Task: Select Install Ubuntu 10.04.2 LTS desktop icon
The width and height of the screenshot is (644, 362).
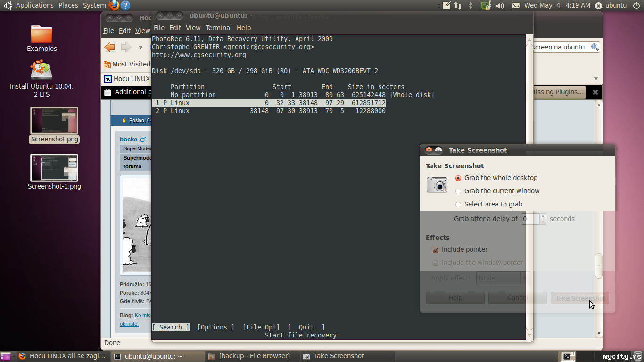Action: point(41,79)
